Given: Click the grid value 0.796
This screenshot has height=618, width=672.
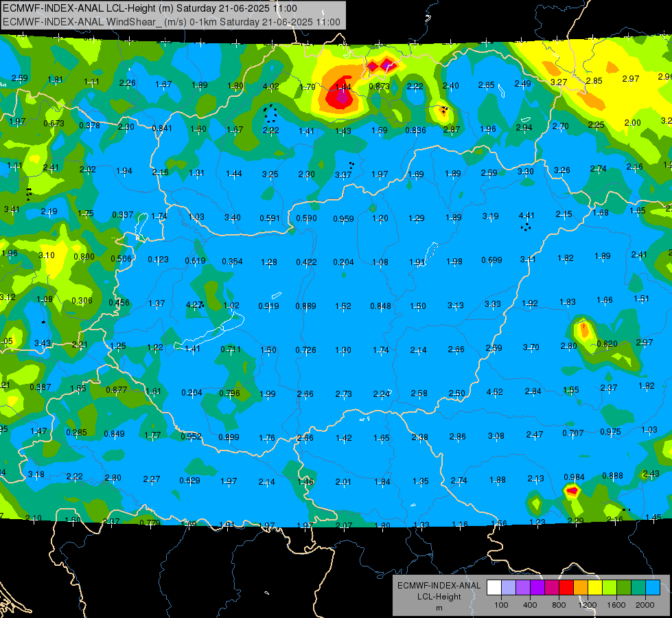Looking at the screenshot, I should click(230, 393).
